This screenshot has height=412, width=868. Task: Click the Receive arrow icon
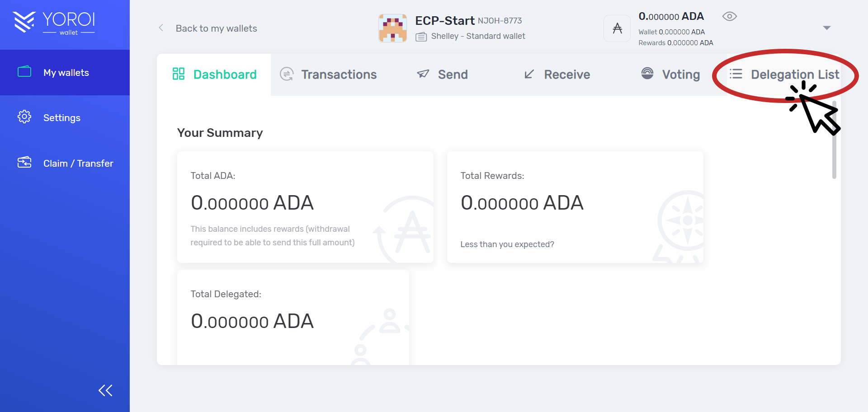click(x=529, y=74)
